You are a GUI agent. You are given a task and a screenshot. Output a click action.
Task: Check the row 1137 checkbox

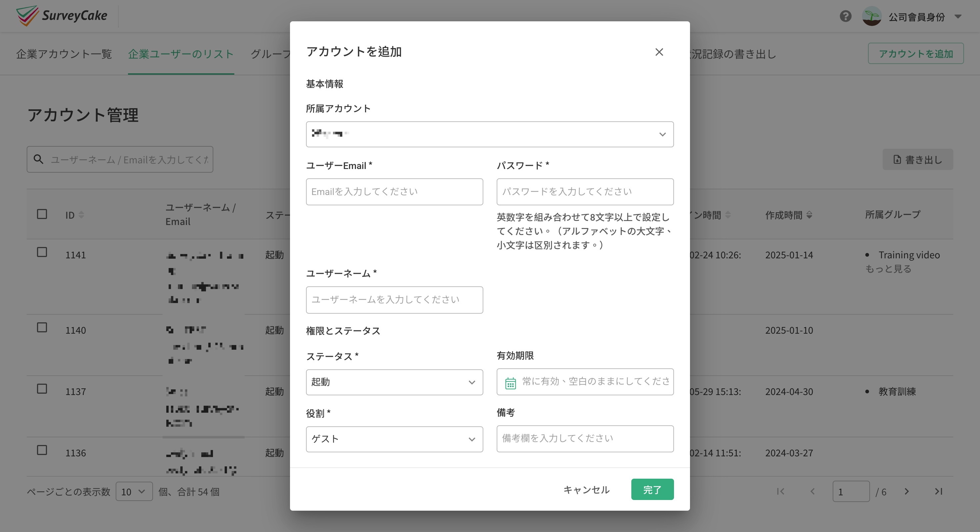42,389
